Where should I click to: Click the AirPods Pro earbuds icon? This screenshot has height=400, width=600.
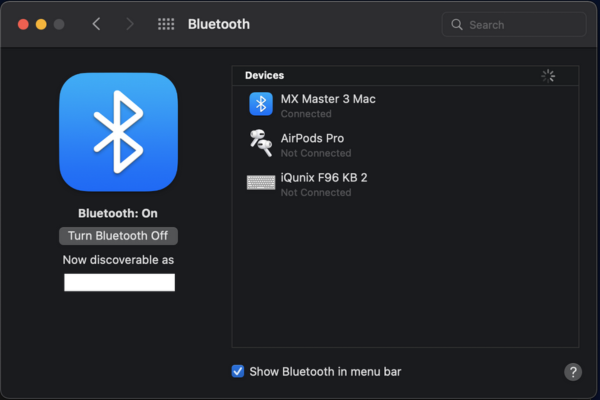point(261,143)
